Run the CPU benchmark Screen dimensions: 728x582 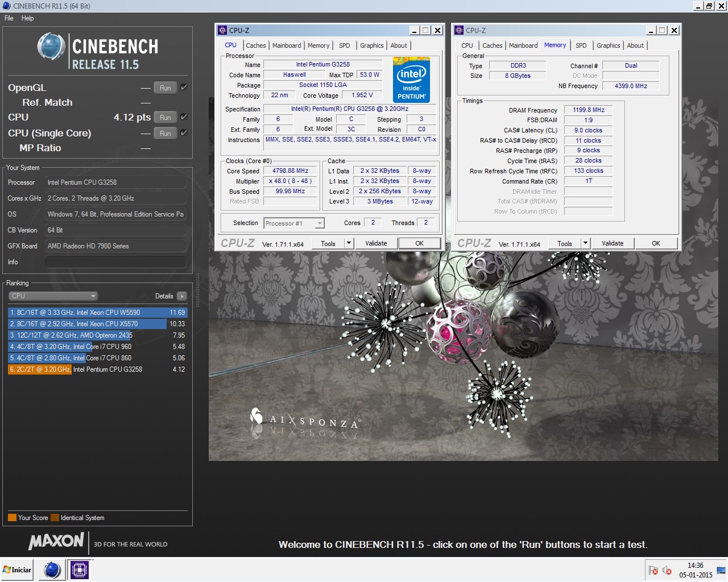166,117
